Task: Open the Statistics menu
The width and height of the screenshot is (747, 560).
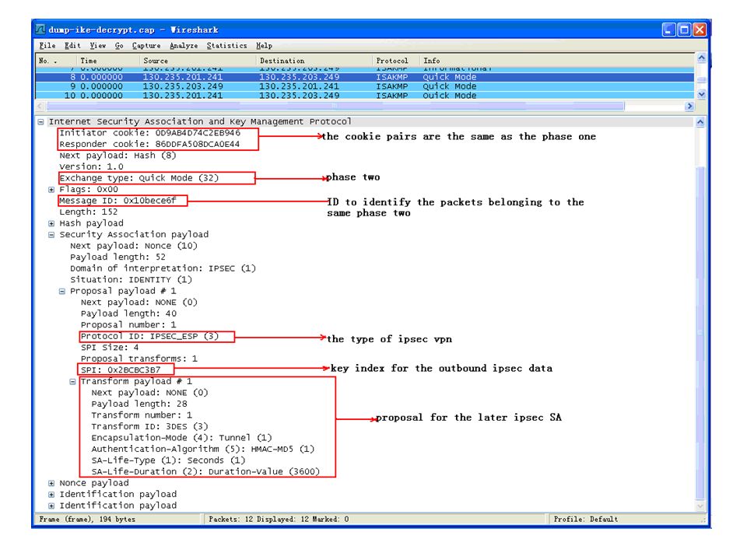Action: pyautogui.click(x=226, y=46)
